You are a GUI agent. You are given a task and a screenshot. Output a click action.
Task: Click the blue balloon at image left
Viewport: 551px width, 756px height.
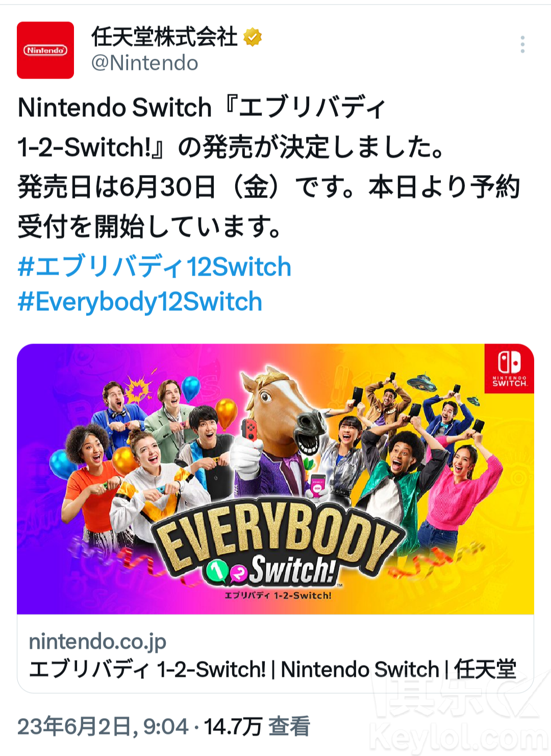point(61,462)
